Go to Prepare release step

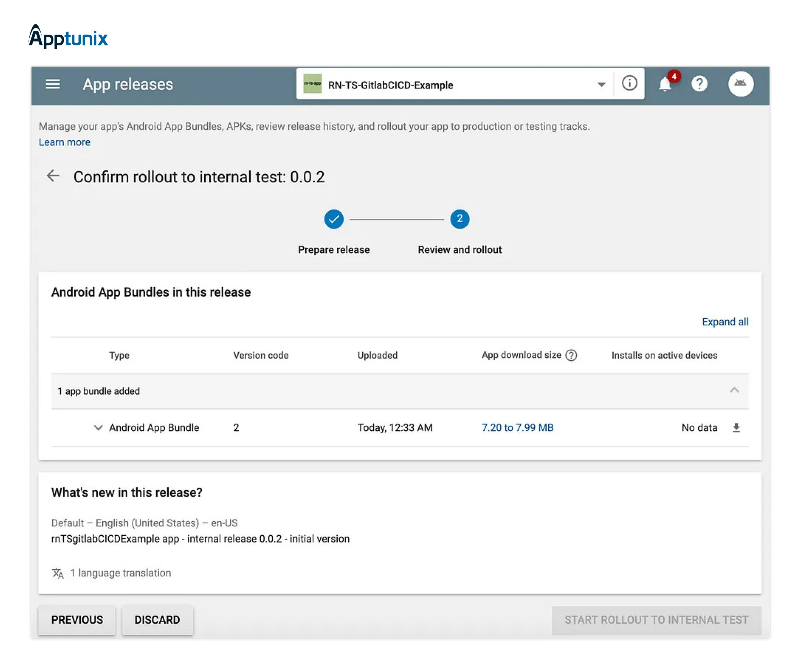coord(334,219)
